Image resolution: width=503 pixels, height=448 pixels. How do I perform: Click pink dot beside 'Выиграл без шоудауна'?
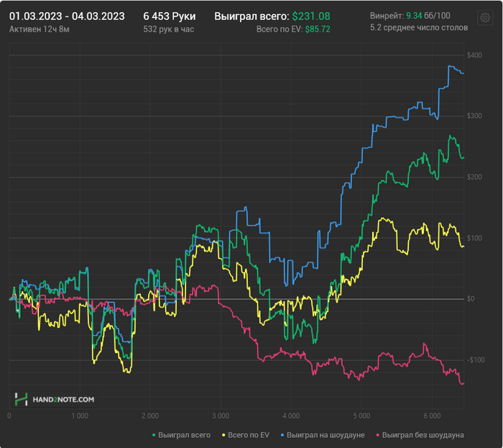coord(377,435)
